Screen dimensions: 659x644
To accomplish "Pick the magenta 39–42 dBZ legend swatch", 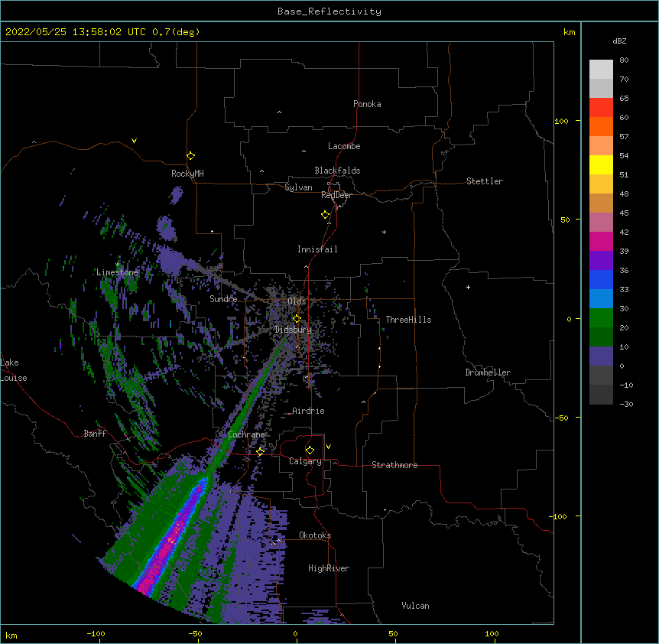I will coord(601,241).
